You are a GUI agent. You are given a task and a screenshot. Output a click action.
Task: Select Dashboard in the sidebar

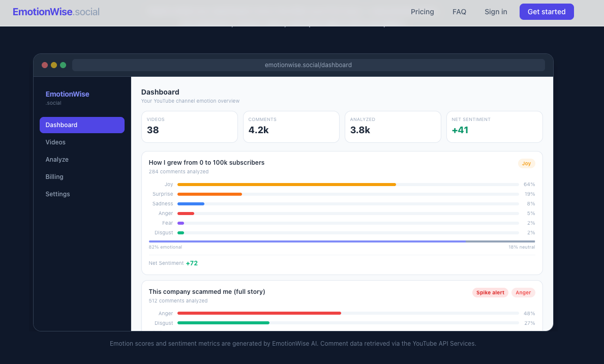[61, 125]
